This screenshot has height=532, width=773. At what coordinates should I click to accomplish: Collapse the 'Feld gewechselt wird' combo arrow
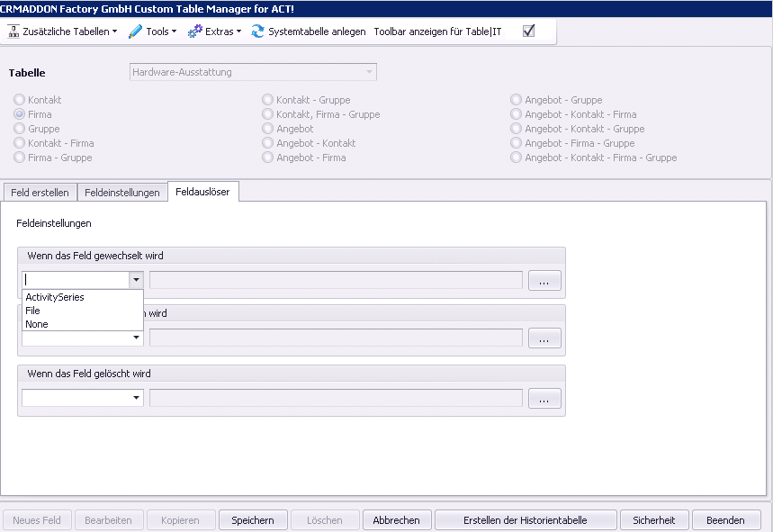(136, 280)
